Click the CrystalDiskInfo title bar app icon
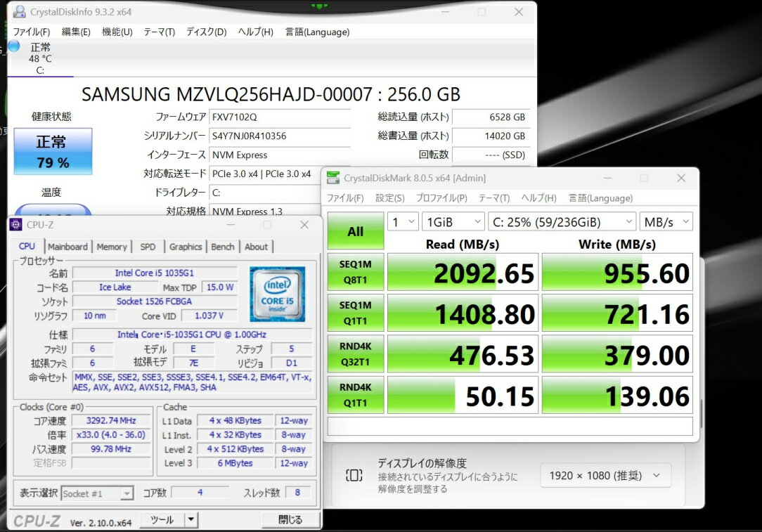Image resolution: width=762 pixels, height=532 pixels. click(20, 12)
